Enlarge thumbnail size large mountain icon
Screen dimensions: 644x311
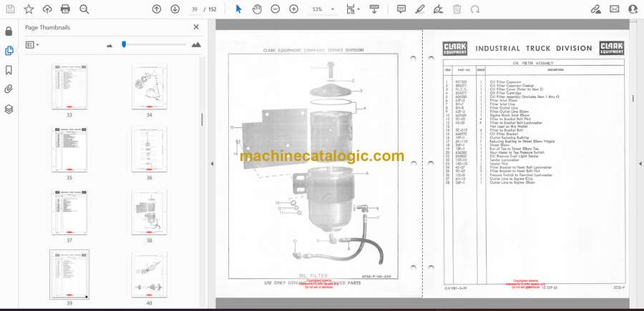coord(196,45)
